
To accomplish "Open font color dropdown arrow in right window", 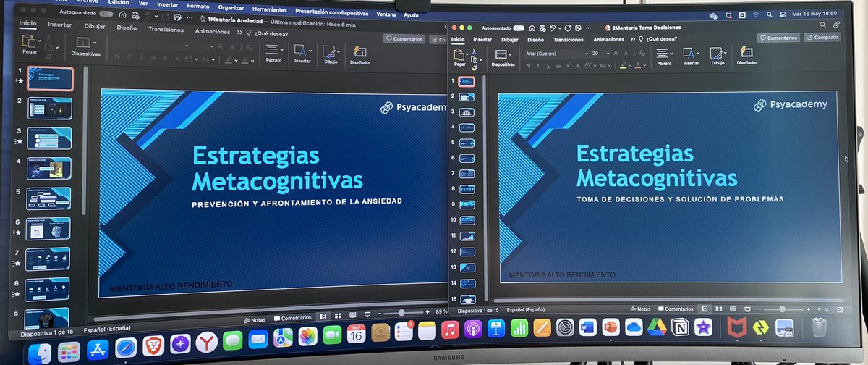I will coord(644,66).
